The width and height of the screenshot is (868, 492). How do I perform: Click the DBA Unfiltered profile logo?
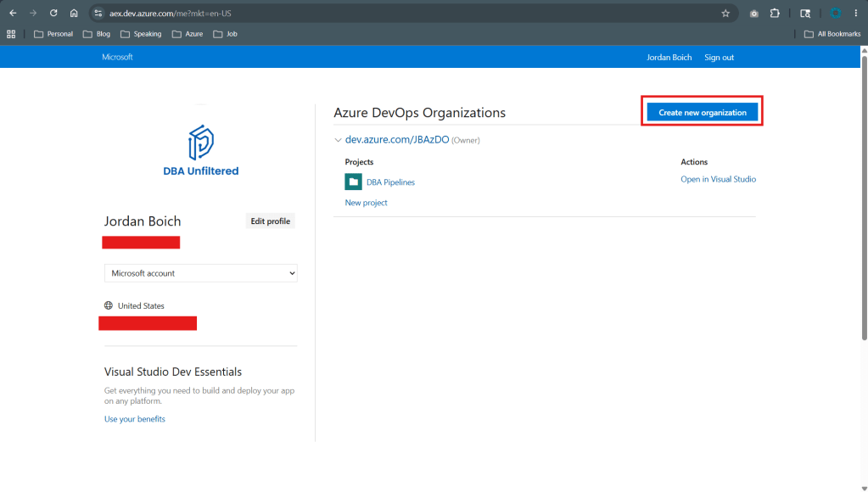click(x=201, y=150)
